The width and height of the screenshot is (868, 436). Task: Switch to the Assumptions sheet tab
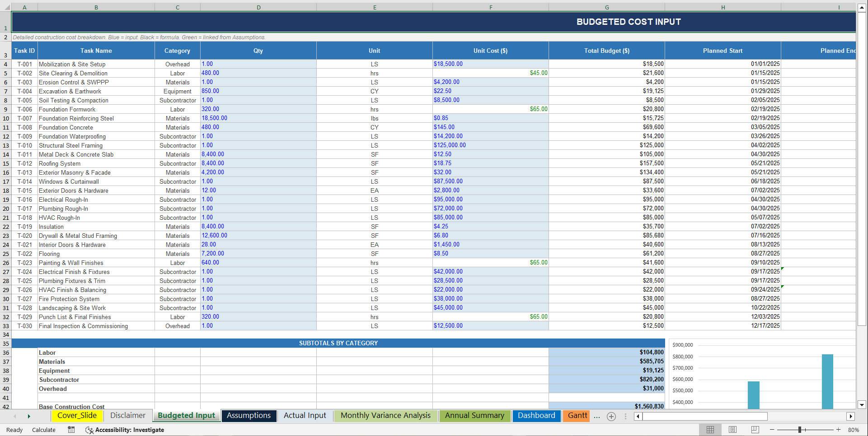coord(249,416)
